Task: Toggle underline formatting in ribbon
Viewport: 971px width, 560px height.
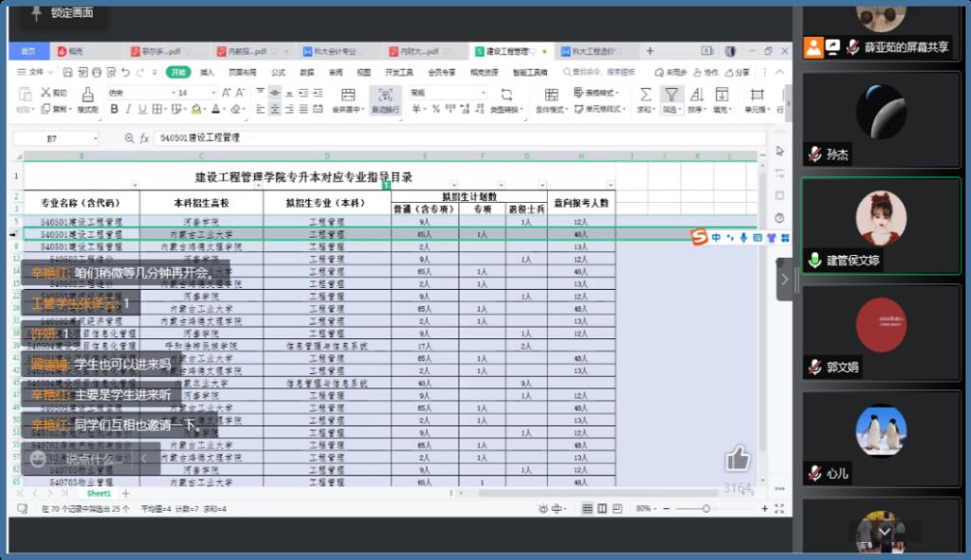Action: coord(140,110)
